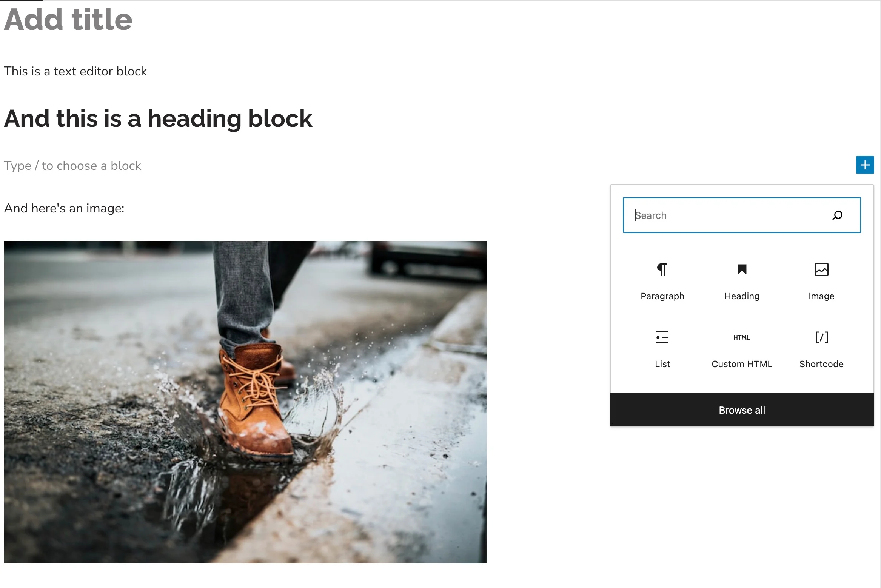Click the 'This is a text editor block' text
The height and width of the screenshot is (588, 881).
pos(75,70)
